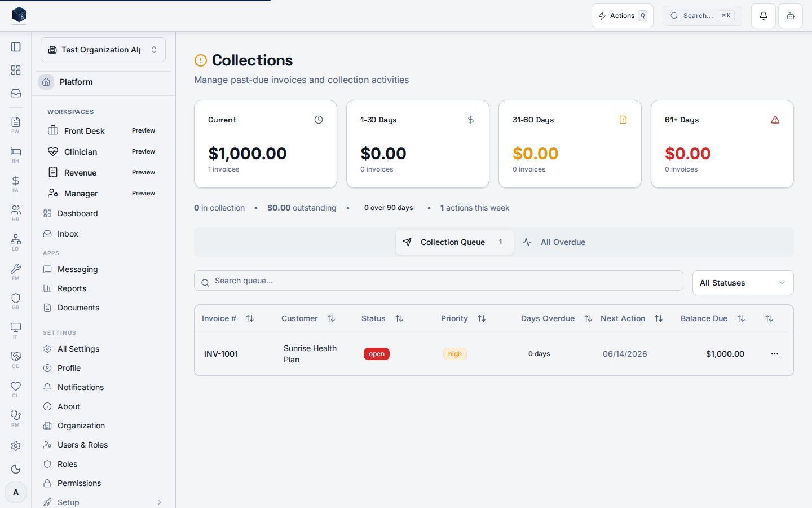Open the Test Organization switcher dropdown
Viewport: 812px width, 508px height.
pos(103,50)
